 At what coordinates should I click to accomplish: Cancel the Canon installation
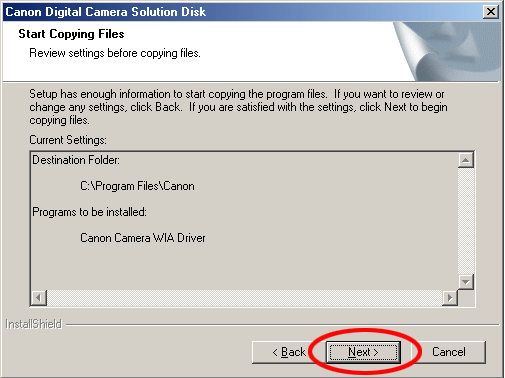coord(449,352)
